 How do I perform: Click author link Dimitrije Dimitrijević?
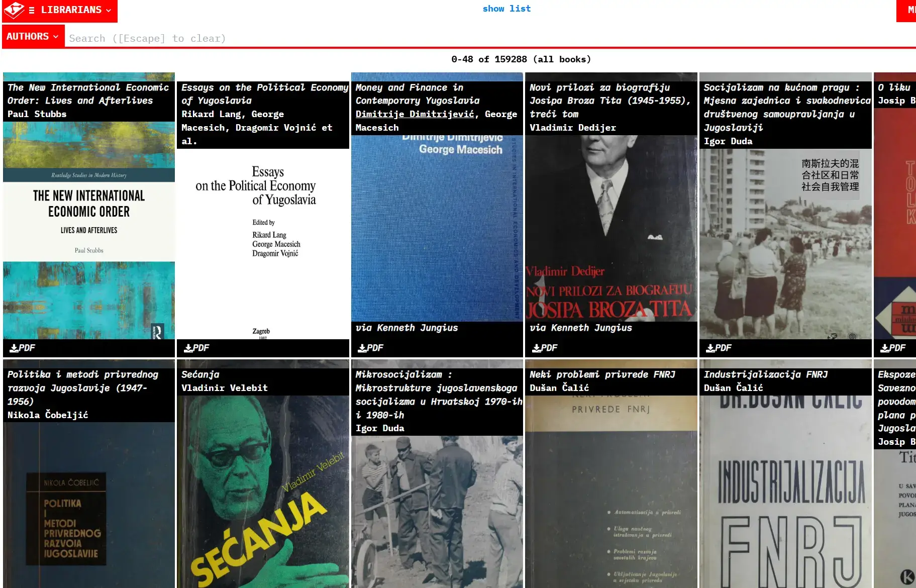coord(415,114)
